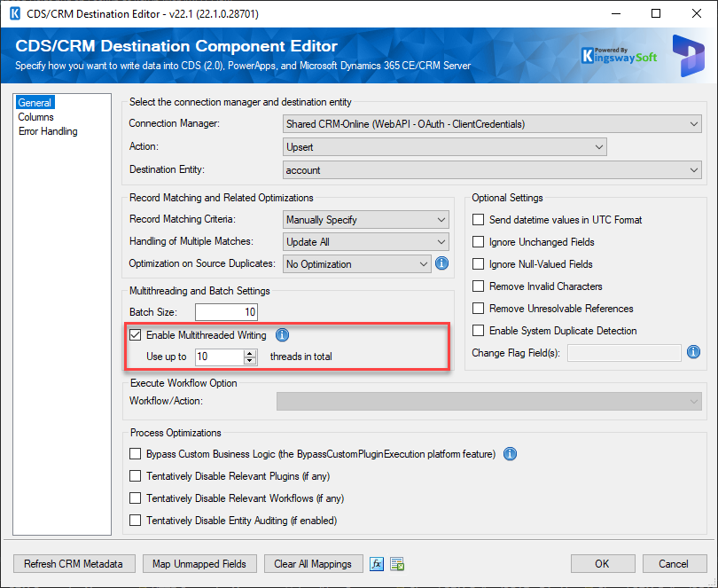
Task: Click the Cancel button
Action: click(674, 564)
